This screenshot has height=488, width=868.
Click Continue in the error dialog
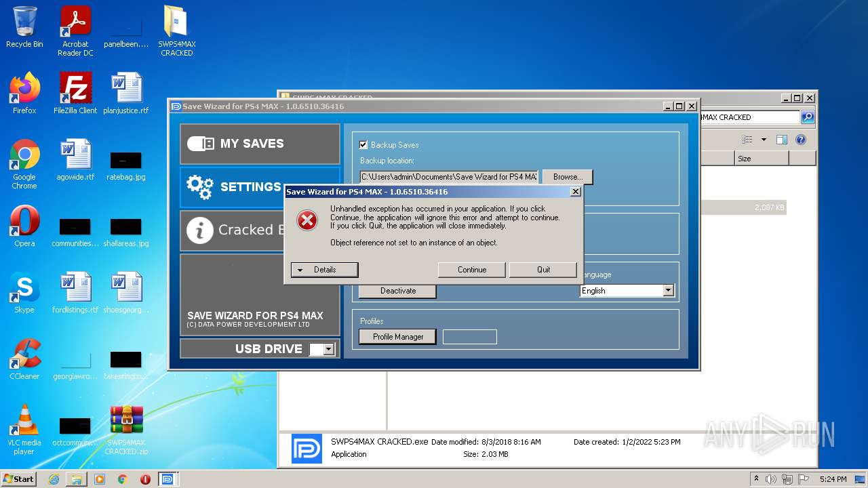point(472,270)
